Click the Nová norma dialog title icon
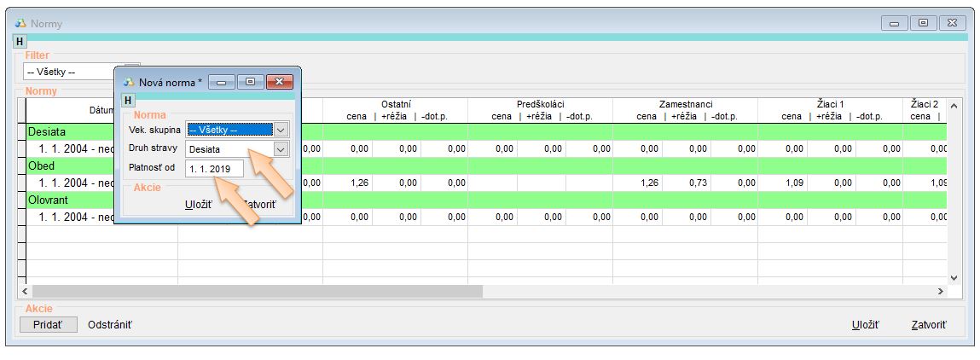Viewport: 980px width, 360px height. click(x=129, y=82)
